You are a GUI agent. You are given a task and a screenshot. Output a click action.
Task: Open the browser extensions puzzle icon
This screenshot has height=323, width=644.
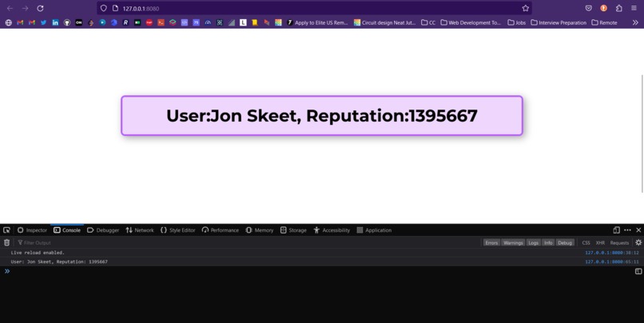pyautogui.click(x=619, y=8)
